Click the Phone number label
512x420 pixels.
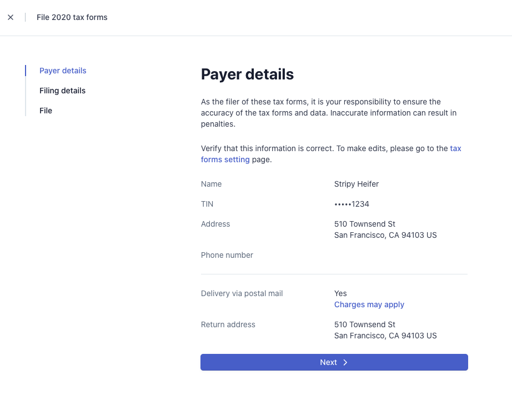click(x=227, y=255)
